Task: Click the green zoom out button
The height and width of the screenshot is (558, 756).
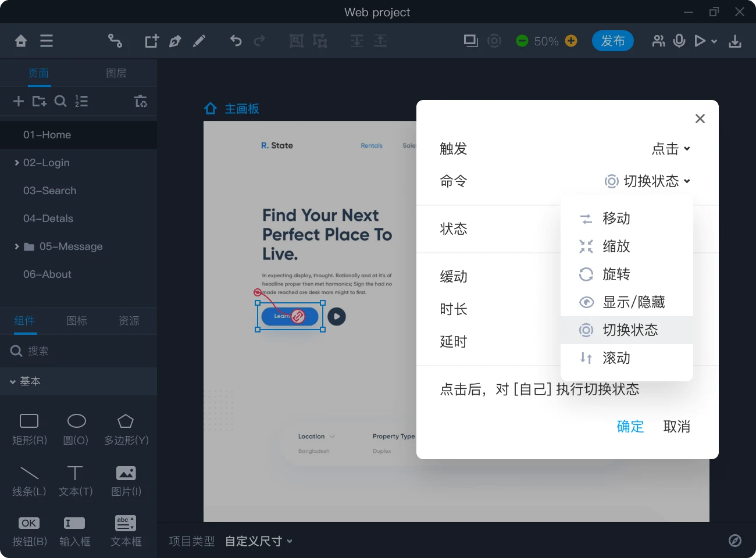Action: tap(522, 41)
